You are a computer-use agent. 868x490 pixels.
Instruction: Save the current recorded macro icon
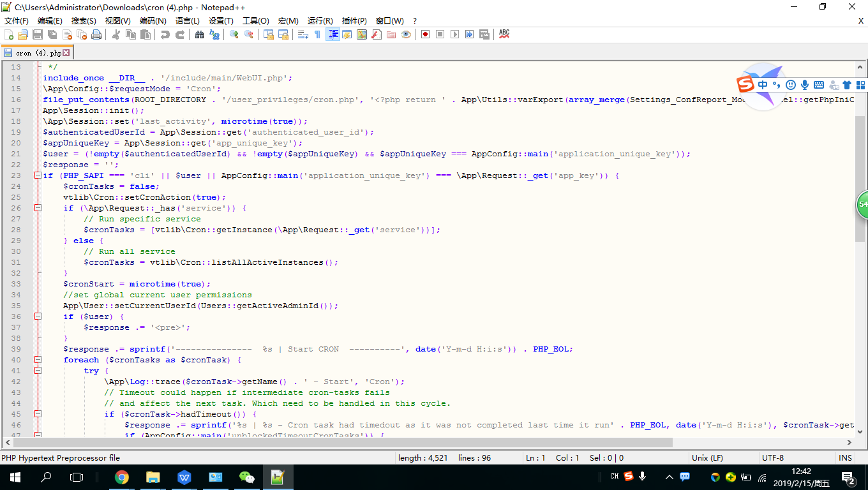tap(484, 34)
